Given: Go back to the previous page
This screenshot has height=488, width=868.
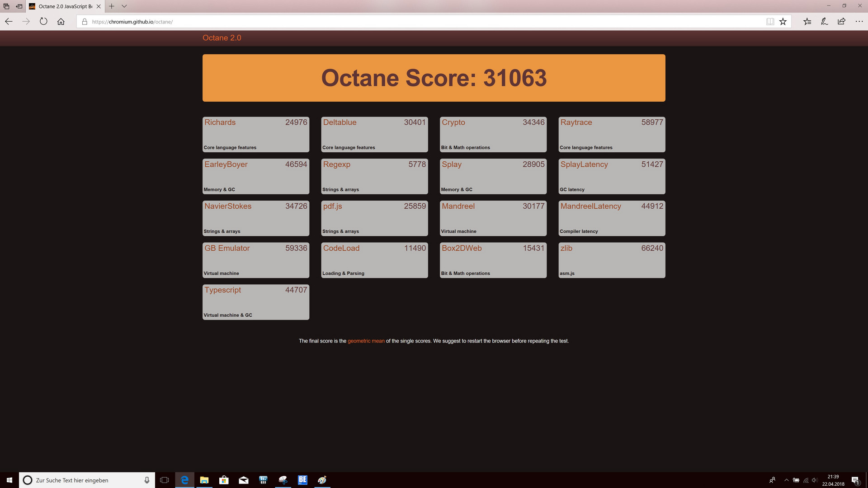Looking at the screenshot, I should click(9, 21).
